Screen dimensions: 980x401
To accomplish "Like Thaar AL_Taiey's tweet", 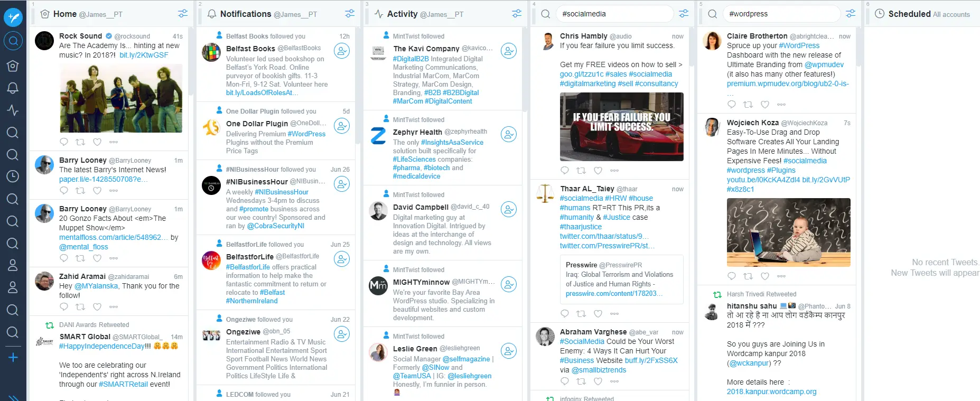I will point(598,313).
